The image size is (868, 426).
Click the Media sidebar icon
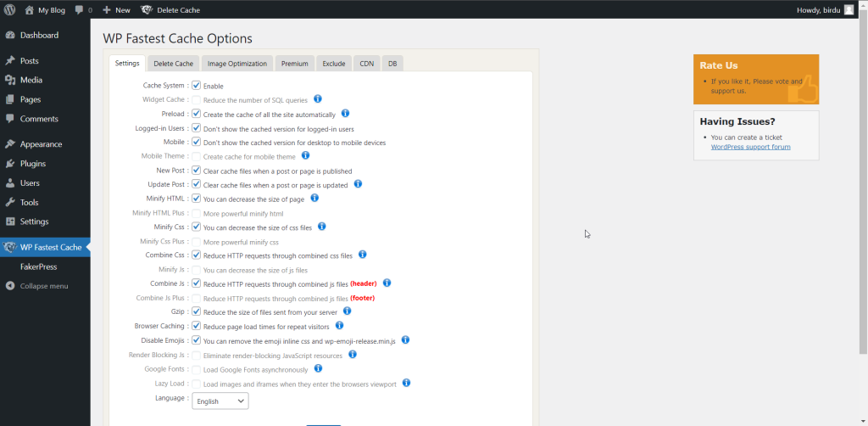[10, 81]
